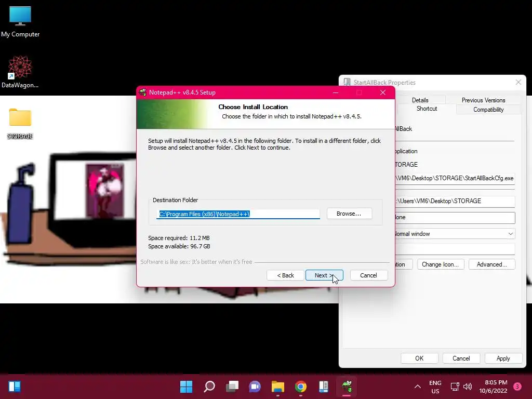Open the My Computer desktop icon
This screenshot has width=532, height=399.
pyautogui.click(x=20, y=22)
